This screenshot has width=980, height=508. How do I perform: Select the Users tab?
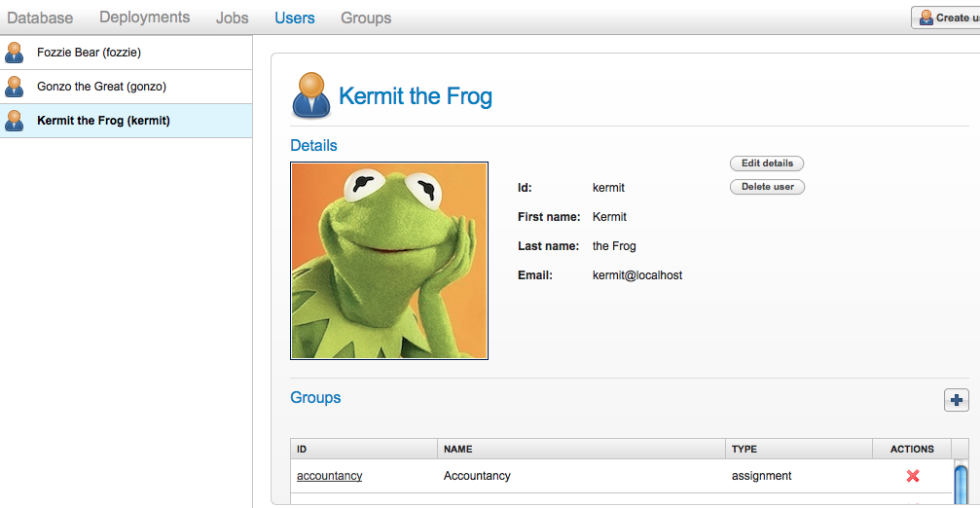click(x=295, y=18)
